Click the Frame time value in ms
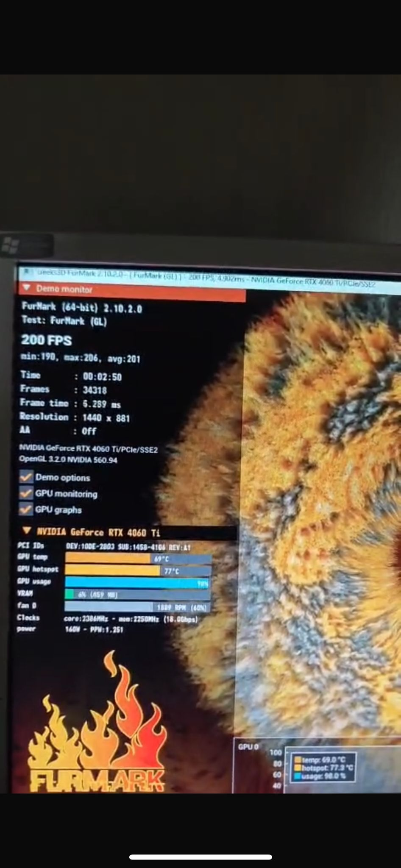401x868 pixels. (x=102, y=404)
